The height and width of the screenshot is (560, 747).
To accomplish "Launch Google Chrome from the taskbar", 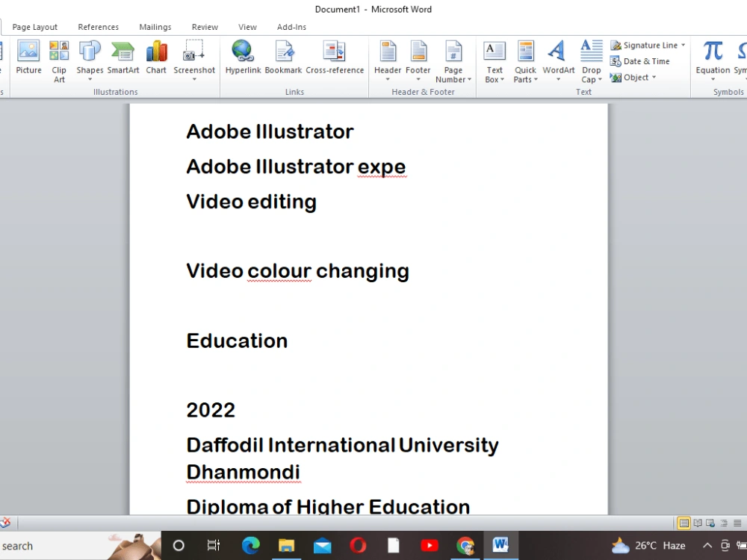I will point(465,545).
